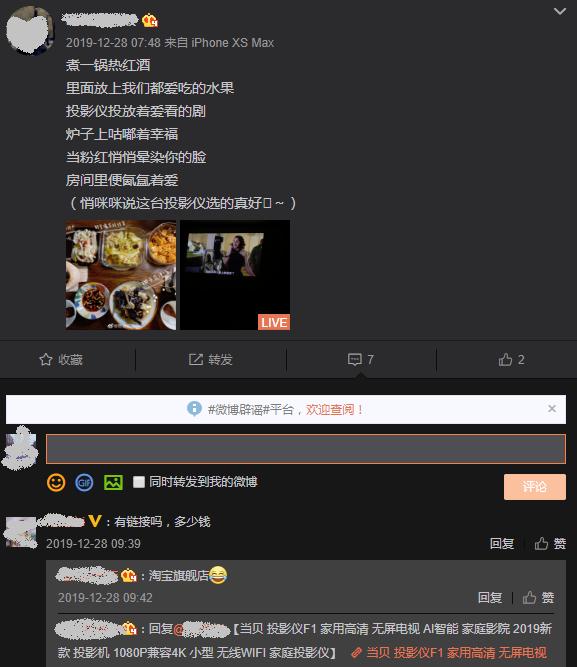Open the emoji picker in the comment box

(56, 482)
